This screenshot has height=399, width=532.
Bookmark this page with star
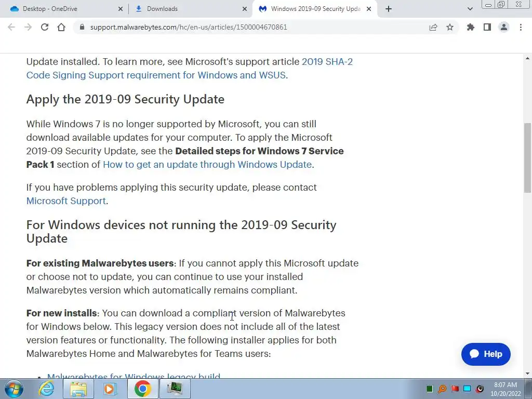click(450, 27)
